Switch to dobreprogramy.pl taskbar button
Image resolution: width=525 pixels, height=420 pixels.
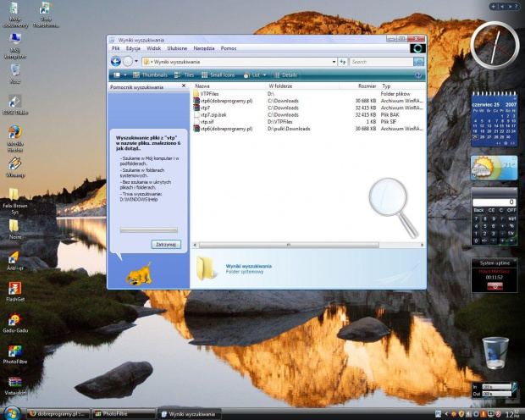pyautogui.click(x=58, y=414)
